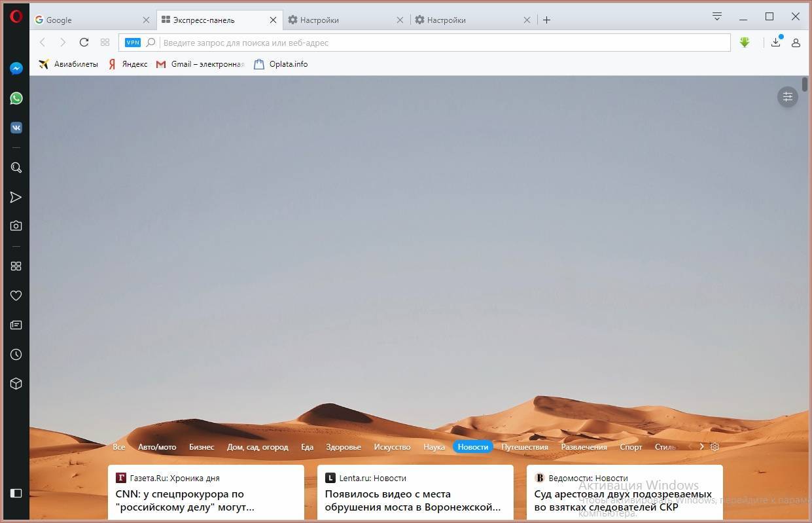Open Speed Dial from sidebar grid icon
The height and width of the screenshot is (523, 812).
pyautogui.click(x=16, y=266)
